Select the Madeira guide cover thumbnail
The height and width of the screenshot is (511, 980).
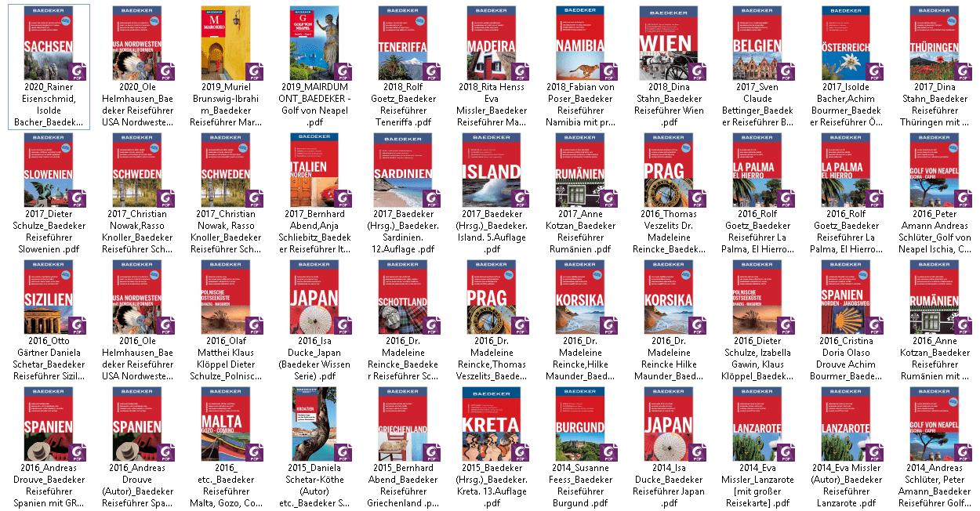pos(492,42)
